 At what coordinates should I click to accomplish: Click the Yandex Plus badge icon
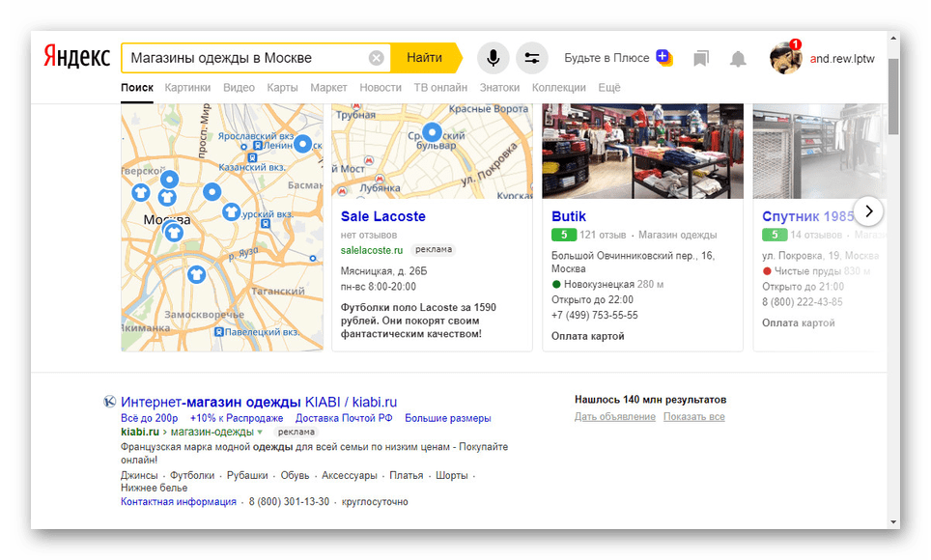pyautogui.click(x=664, y=58)
